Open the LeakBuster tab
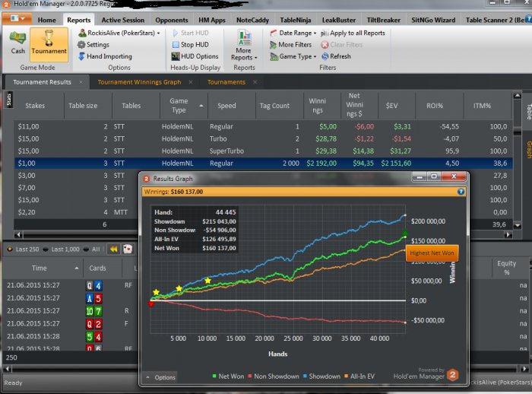Viewport: 532px width, 394px height. (339, 20)
